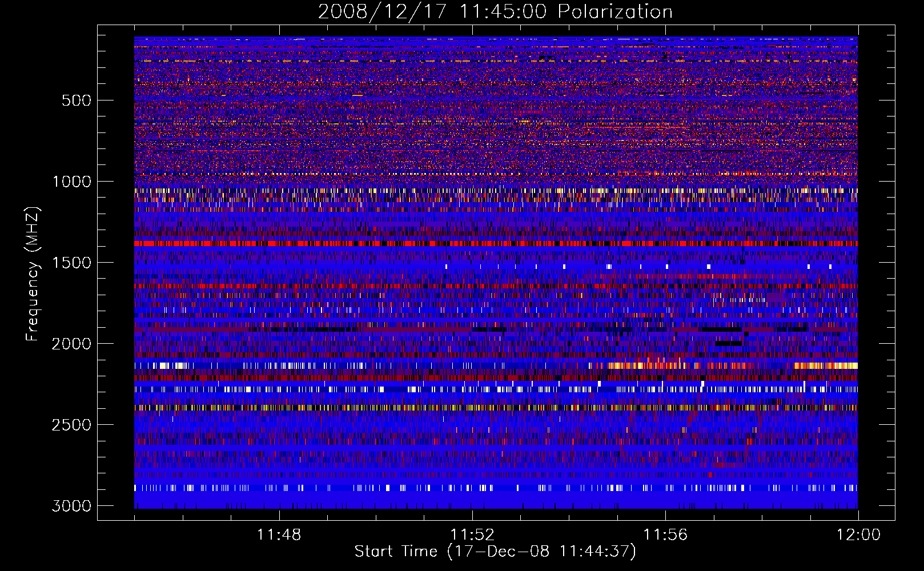Image resolution: width=924 pixels, height=571 pixels.
Task: Click the 500 frequency tick label
Action: [x=76, y=100]
